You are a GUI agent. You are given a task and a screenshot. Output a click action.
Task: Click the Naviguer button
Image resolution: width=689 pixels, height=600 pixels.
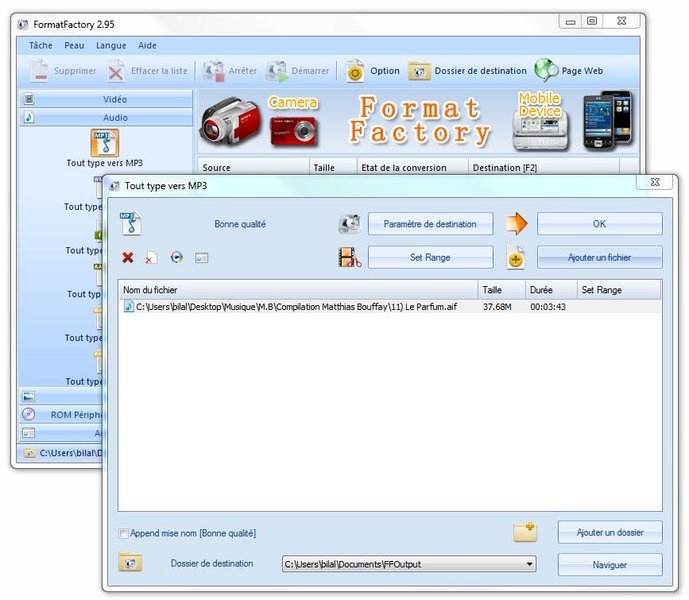610,564
